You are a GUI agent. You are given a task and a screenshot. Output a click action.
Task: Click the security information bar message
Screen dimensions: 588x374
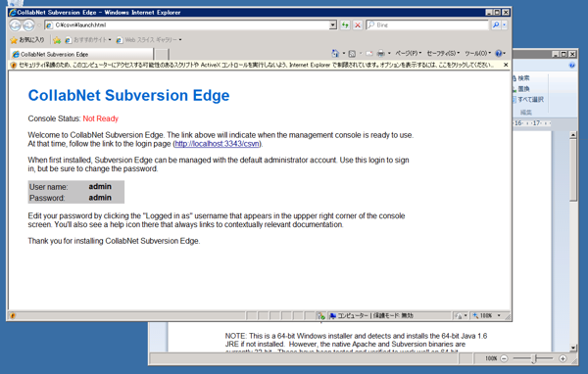[x=256, y=65]
